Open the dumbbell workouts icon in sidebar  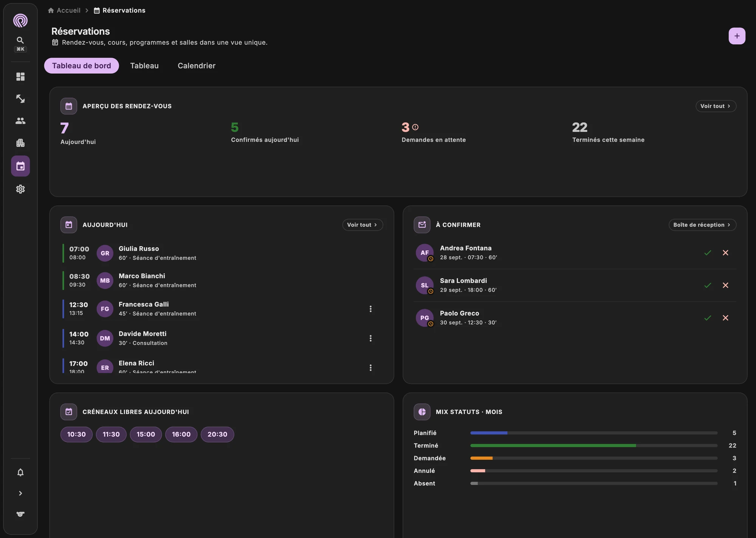pos(20,99)
